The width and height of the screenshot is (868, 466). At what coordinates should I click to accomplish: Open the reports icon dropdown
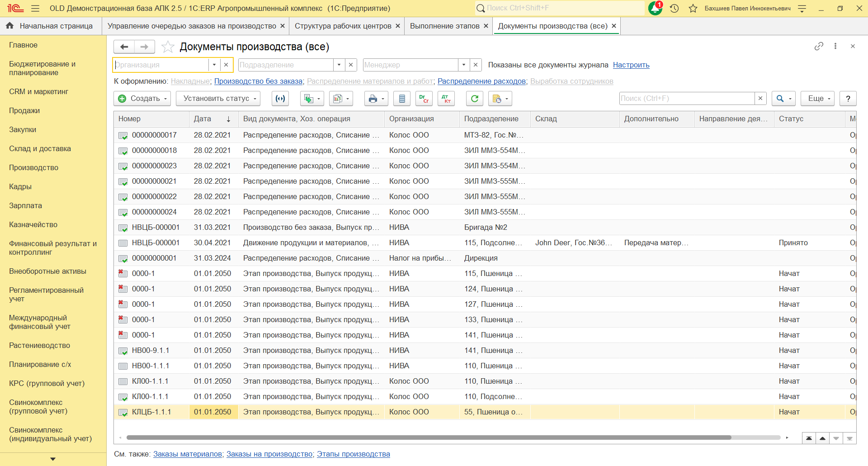tap(341, 99)
